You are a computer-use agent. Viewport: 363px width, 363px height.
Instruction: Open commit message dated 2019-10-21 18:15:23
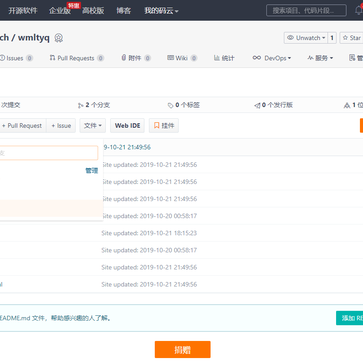click(149, 233)
